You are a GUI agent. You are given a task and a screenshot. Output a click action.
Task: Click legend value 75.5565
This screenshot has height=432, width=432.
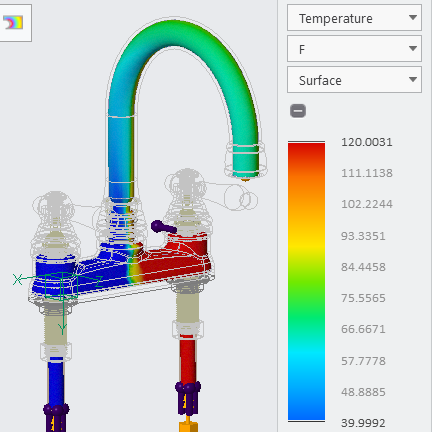point(363,298)
